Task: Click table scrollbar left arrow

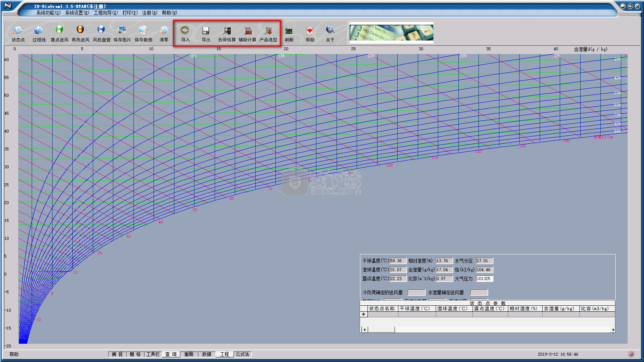Action: pos(364,330)
